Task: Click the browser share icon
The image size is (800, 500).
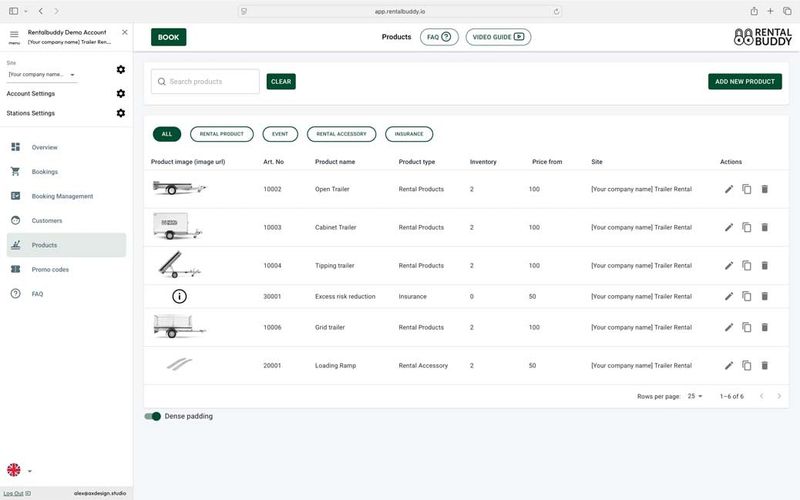Action: coord(754,11)
